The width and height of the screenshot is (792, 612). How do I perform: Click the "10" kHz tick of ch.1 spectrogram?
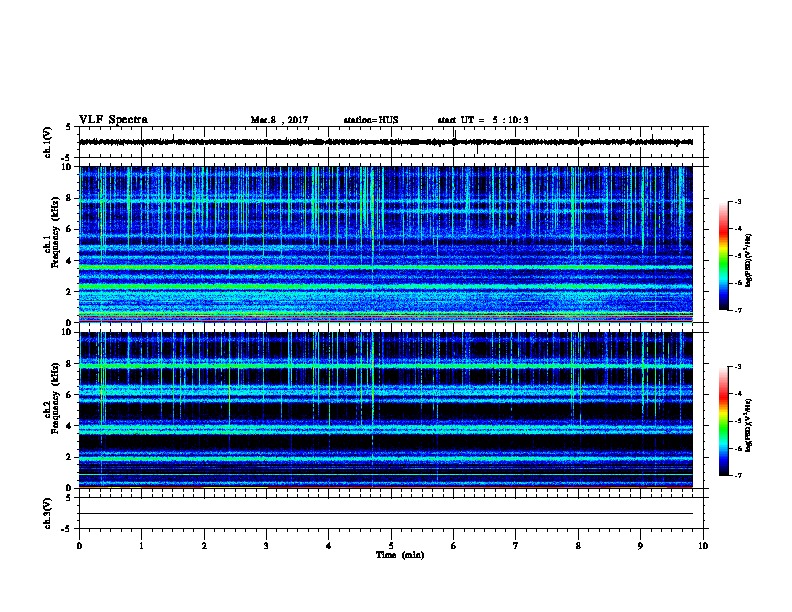pos(68,167)
